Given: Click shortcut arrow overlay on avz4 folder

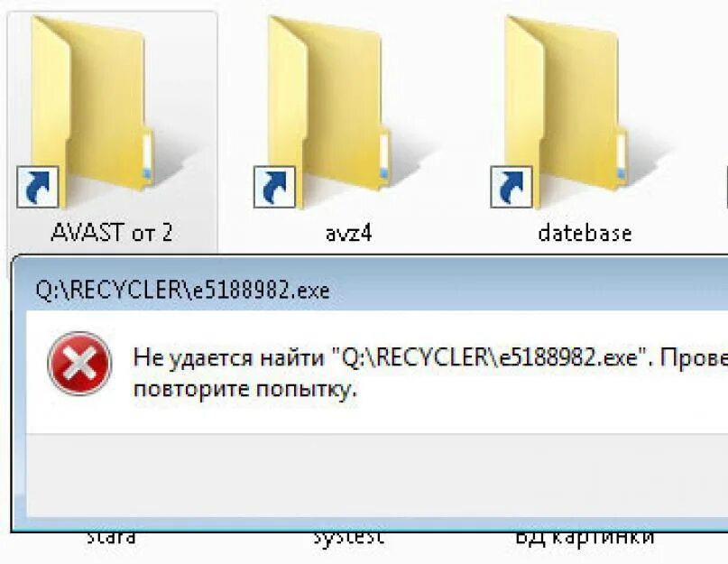Looking at the screenshot, I should point(274,187).
